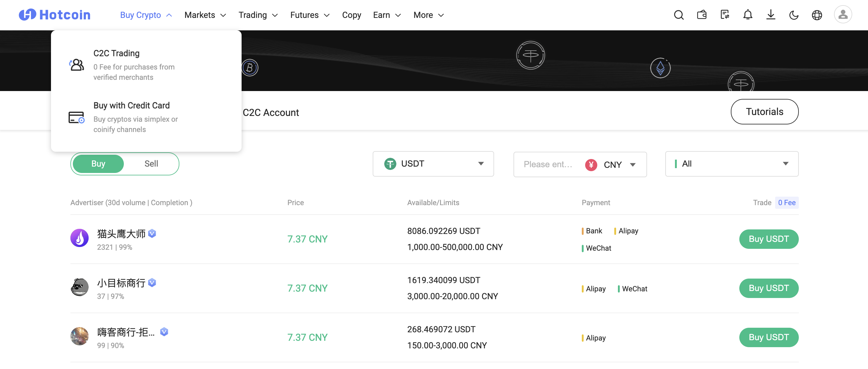Screen dimensions: 868x369
Task: Open the notifications bell
Action: (x=748, y=15)
